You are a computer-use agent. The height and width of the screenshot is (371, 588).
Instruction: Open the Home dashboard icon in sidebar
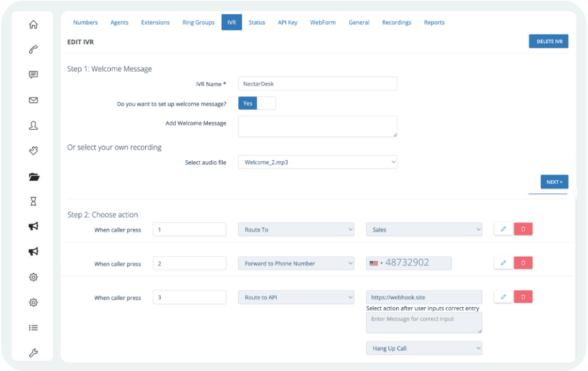click(33, 25)
